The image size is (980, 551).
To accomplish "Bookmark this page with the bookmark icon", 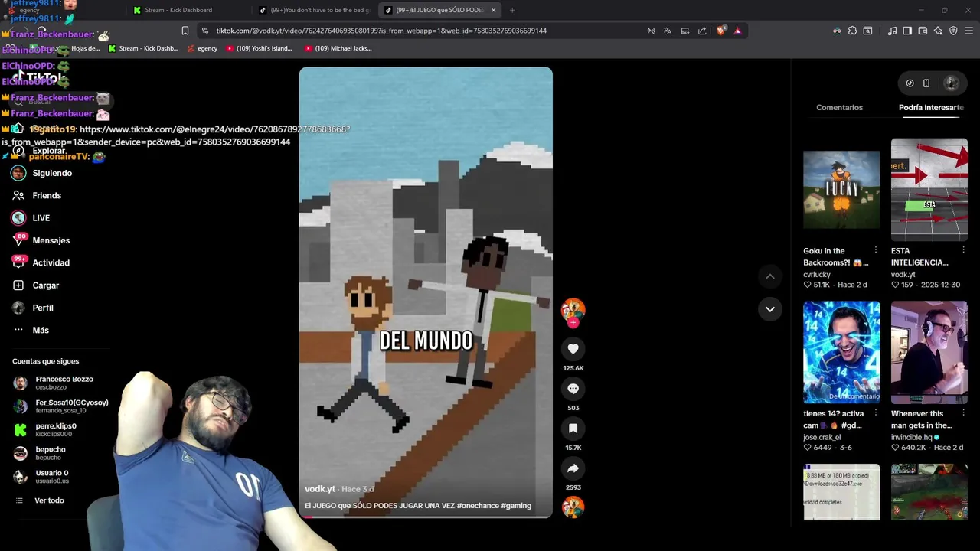I will pos(185,31).
